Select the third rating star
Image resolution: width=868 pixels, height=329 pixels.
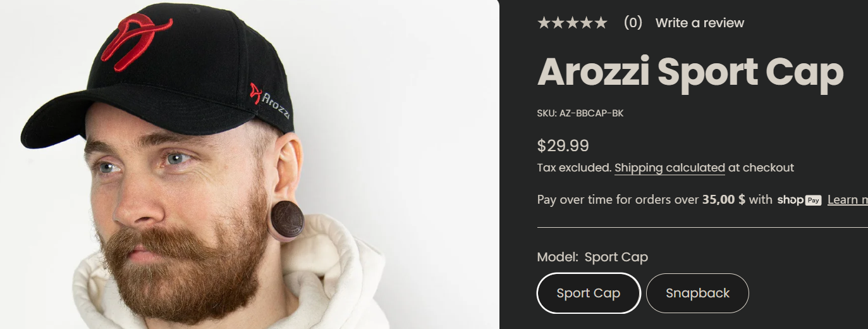point(572,23)
